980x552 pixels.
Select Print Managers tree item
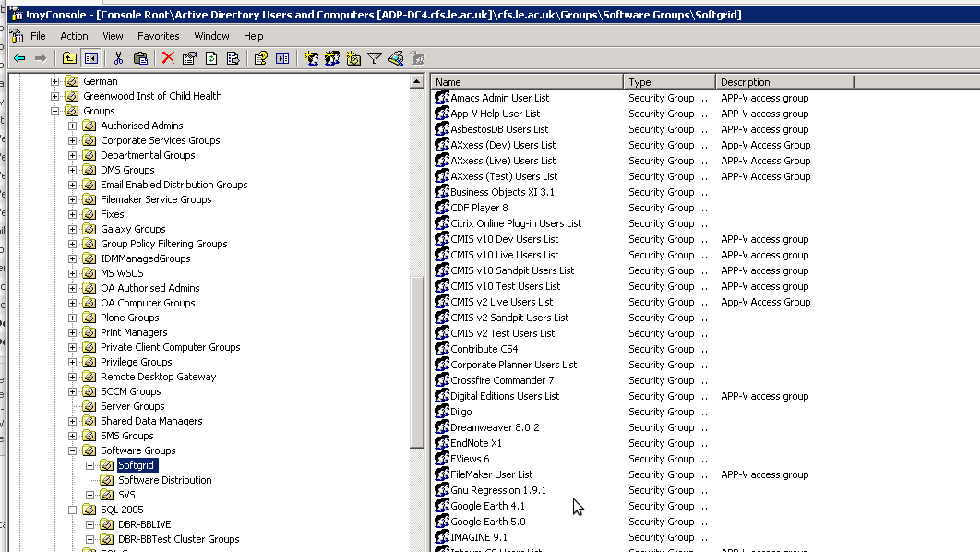134,332
